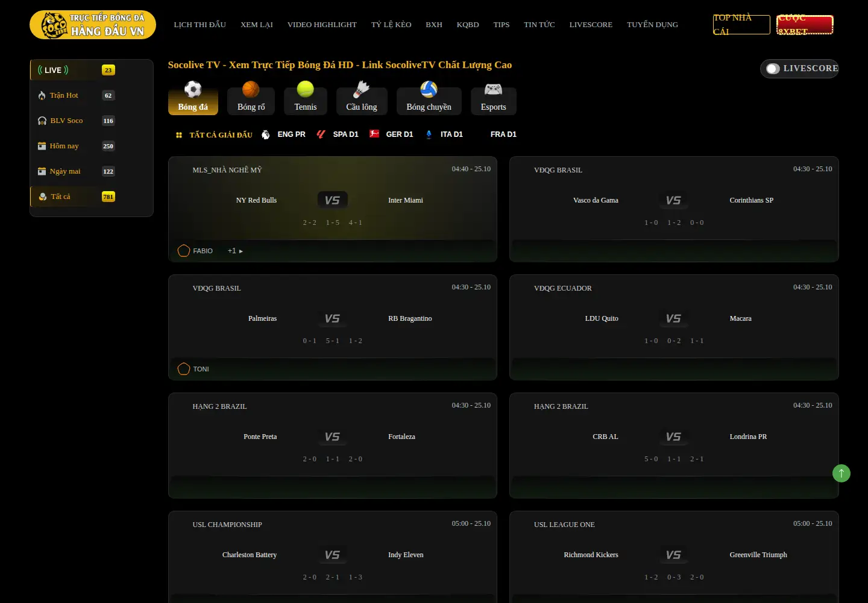Click the Socolive site logo
Viewport: 868px width, 603px height.
pyautogui.click(x=93, y=25)
